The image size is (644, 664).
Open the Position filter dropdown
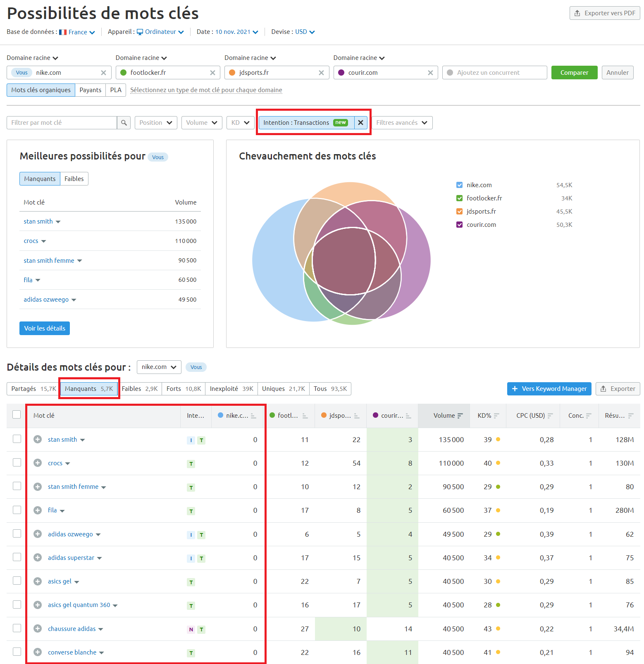[x=156, y=123]
